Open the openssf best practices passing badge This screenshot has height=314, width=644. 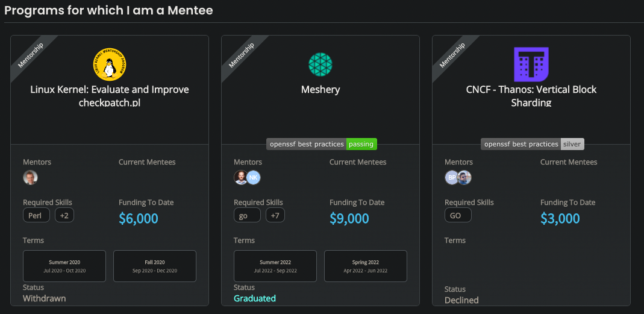click(x=322, y=144)
